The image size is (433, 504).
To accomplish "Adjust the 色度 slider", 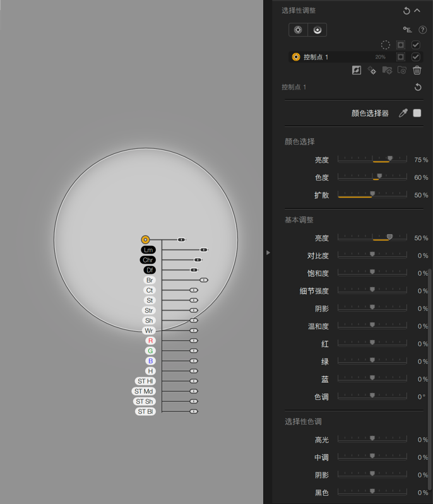I will (x=372, y=177).
